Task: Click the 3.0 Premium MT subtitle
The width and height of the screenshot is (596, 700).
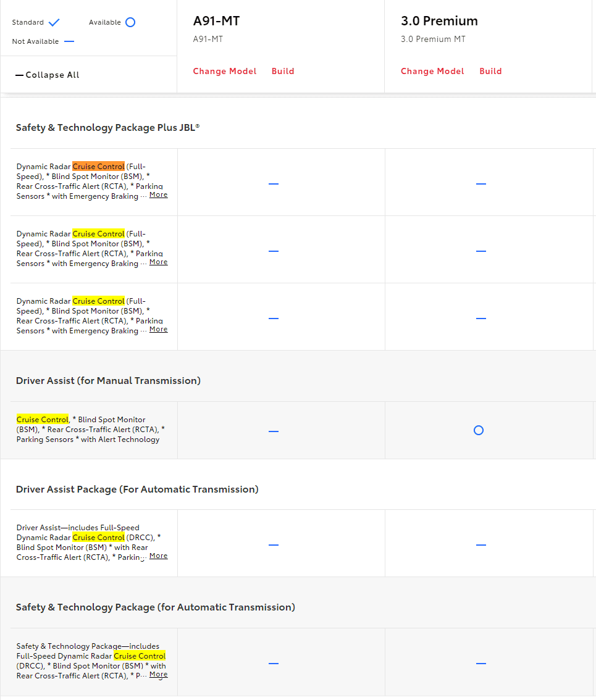Action: tap(433, 40)
